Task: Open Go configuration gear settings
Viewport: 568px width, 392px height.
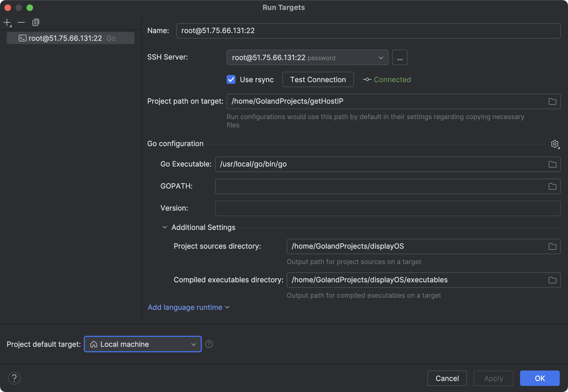Action: coord(554,144)
